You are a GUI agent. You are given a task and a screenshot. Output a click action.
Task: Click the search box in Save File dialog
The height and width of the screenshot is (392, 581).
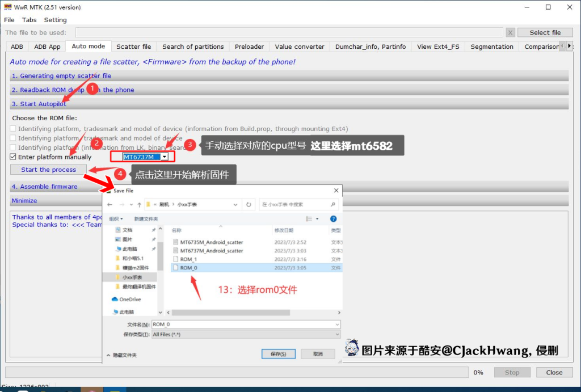[x=299, y=204]
